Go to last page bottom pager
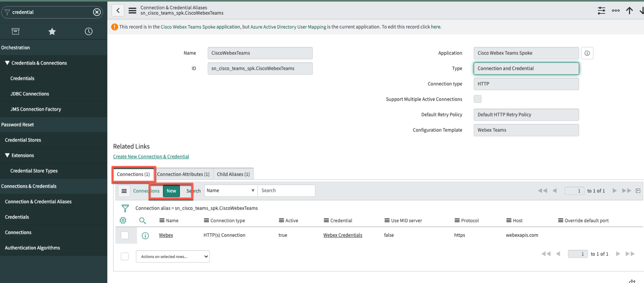The image size is (644, 283). click(630, 254)
